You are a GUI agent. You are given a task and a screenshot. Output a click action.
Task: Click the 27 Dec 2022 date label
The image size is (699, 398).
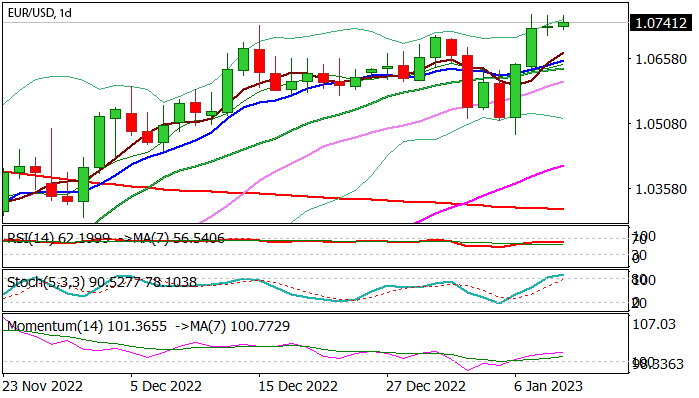tap(426, 386)
